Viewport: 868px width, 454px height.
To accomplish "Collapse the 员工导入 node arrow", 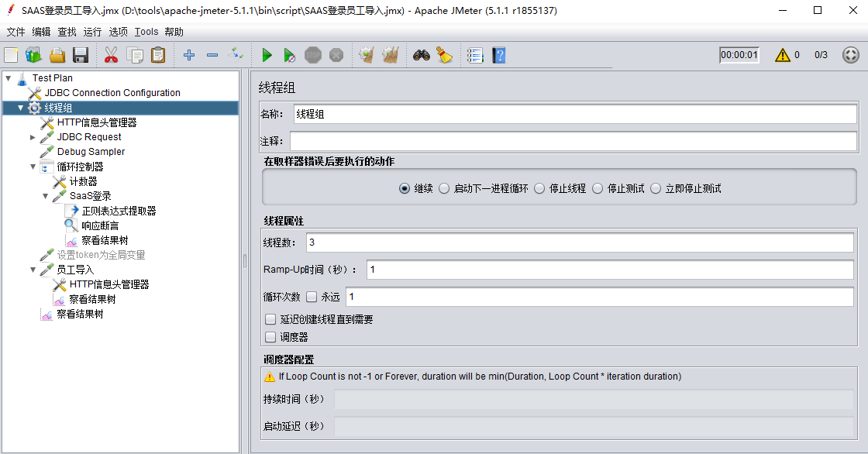I will tap(33, 270).
